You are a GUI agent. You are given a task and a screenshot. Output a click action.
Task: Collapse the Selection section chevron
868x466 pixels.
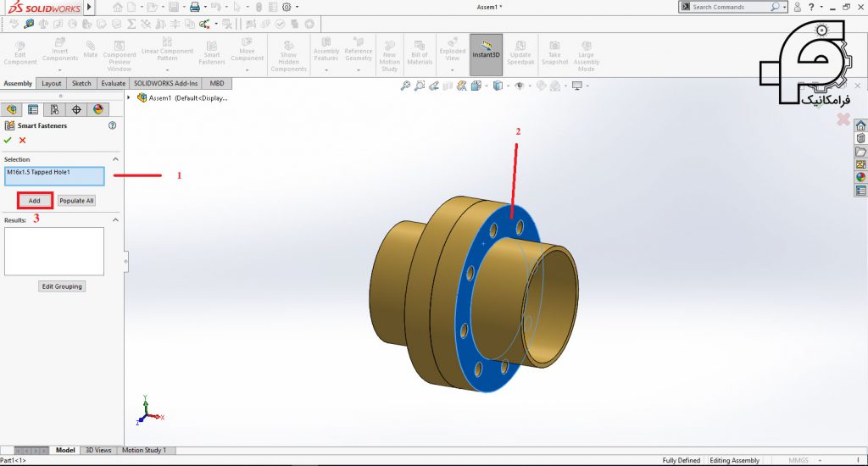(115, 159)
